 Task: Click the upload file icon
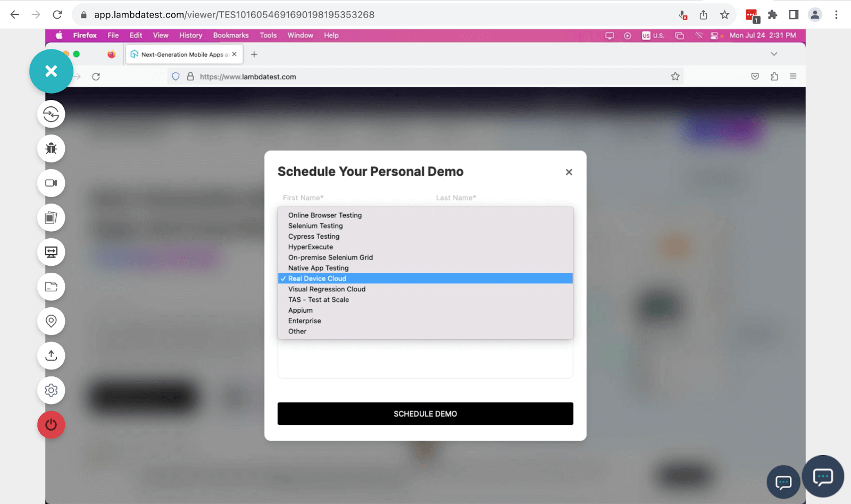(51, 356)
